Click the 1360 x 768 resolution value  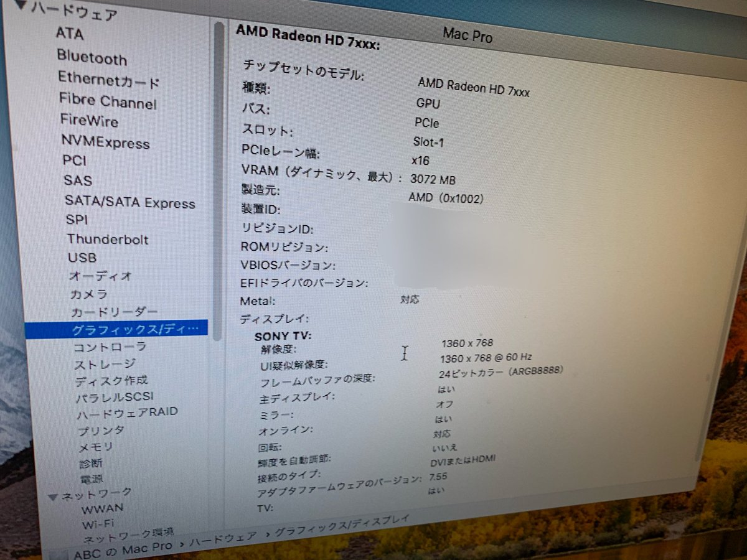tap(467, 343)
